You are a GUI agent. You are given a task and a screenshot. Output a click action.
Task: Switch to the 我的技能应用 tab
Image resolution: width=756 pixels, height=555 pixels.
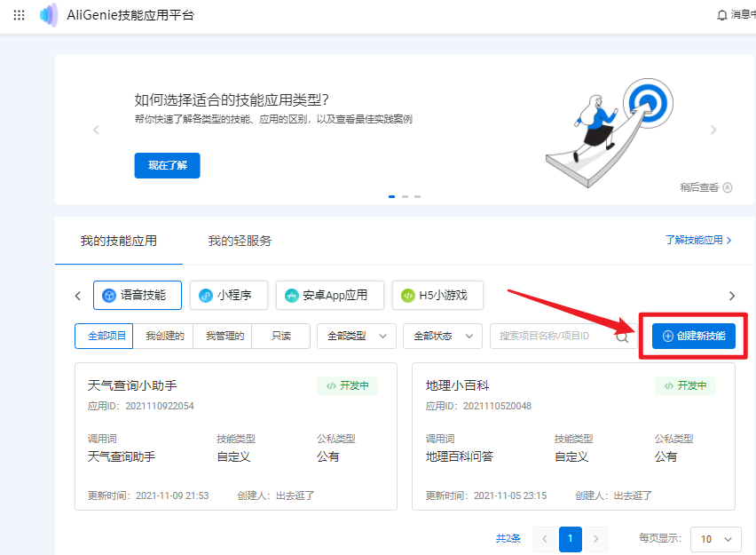(119, 241)
